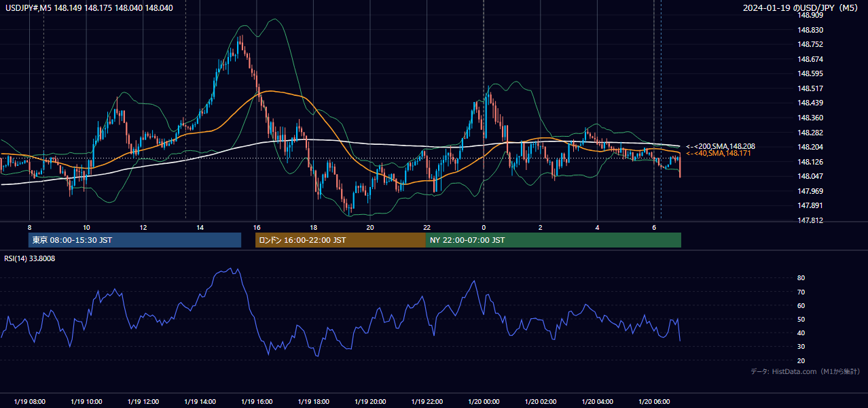Click price axis label 148.047
The image size is (868, 408).
click(811, 176)
